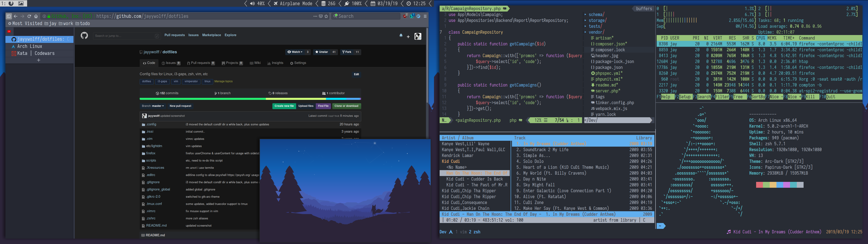Toggle the Firefox sidebar panel

(x=9, y=16)
